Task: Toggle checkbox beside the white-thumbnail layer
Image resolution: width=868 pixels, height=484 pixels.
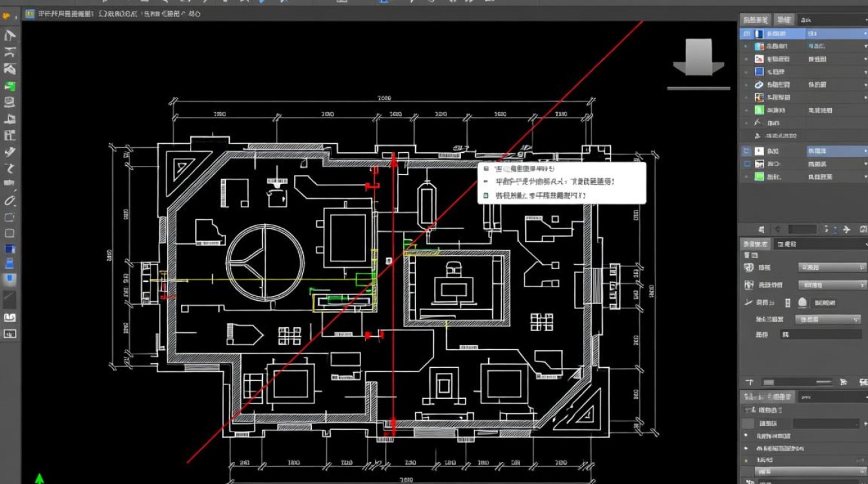Action: pos(747,150)
